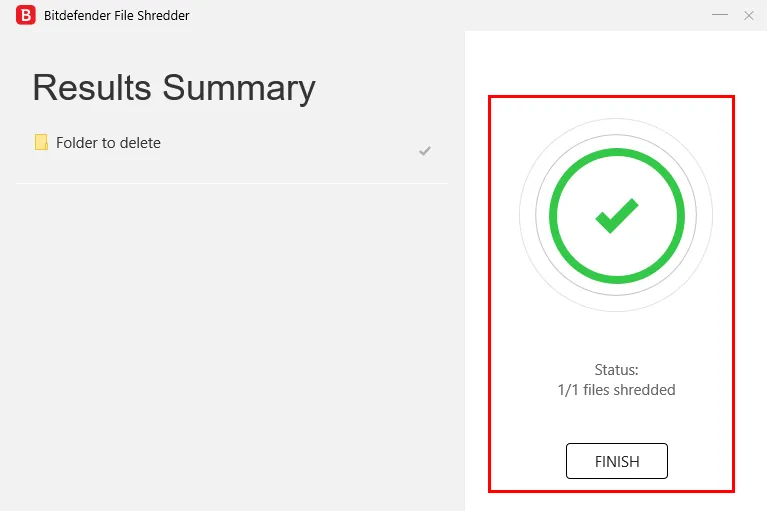Click the green checkmark in the circle

point(616,216)
